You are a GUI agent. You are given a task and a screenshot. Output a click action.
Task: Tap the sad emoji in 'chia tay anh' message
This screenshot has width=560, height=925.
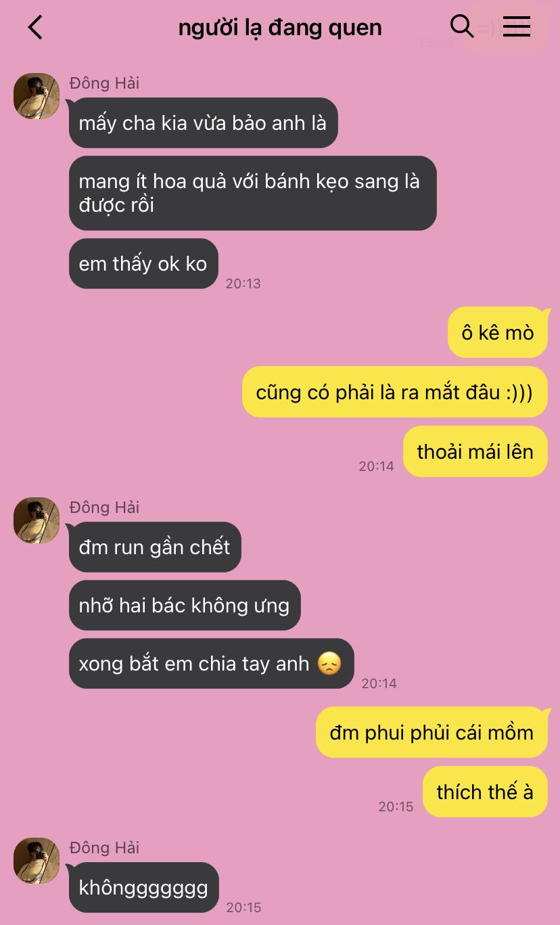(x=329, y=664)
